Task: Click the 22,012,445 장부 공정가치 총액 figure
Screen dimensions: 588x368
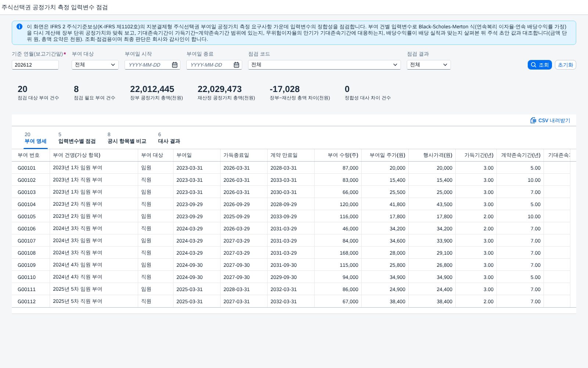Action: pos(152,89)
